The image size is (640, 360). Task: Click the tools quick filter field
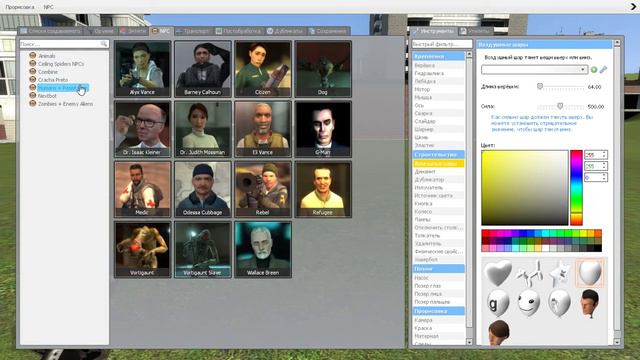click(442, 44)
